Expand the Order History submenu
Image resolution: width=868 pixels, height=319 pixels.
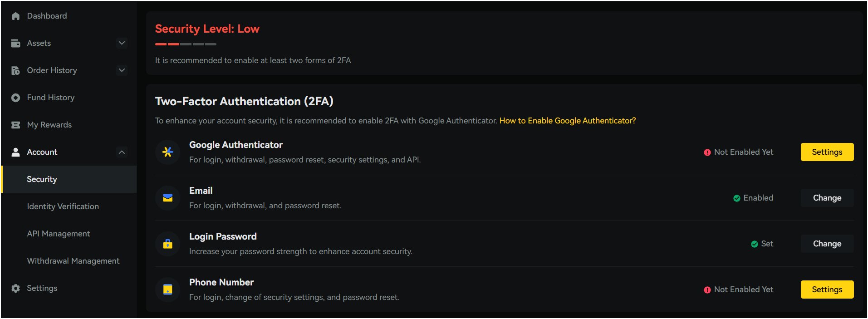pos(121,70)
